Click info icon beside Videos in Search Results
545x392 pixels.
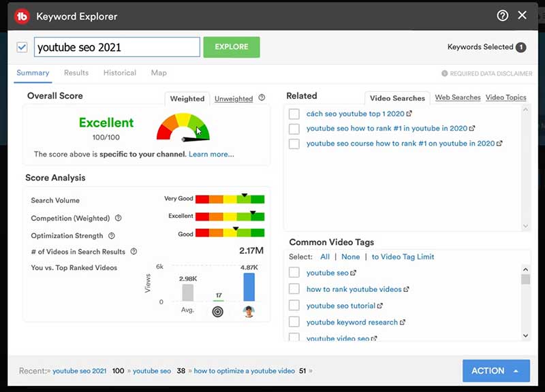coord(134,252)
